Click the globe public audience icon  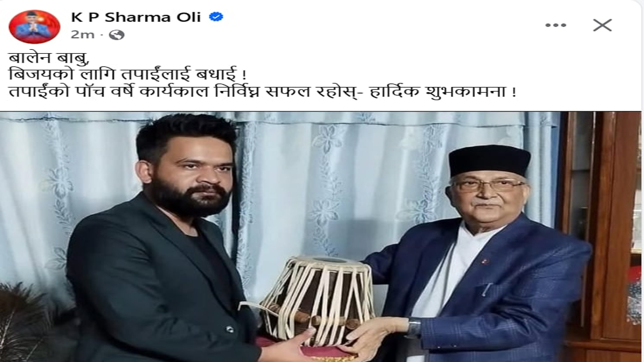(x=116, y=35)
